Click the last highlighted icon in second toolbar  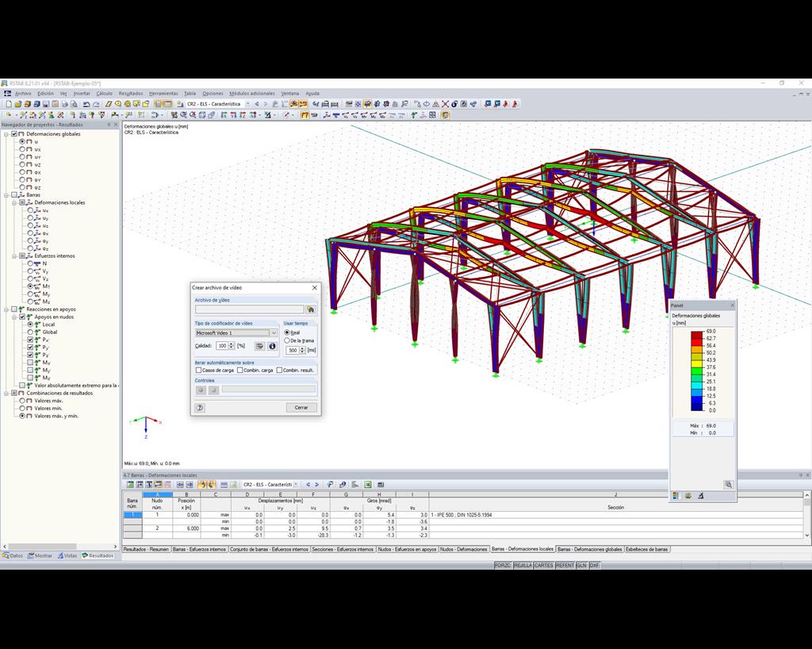point(445,115)
